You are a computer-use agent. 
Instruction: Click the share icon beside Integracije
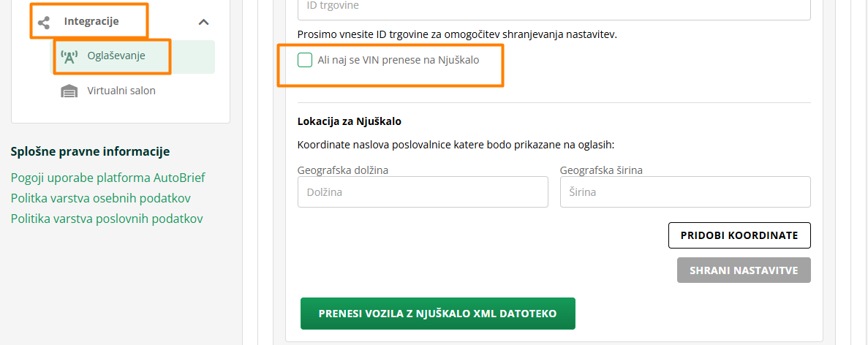44,22
